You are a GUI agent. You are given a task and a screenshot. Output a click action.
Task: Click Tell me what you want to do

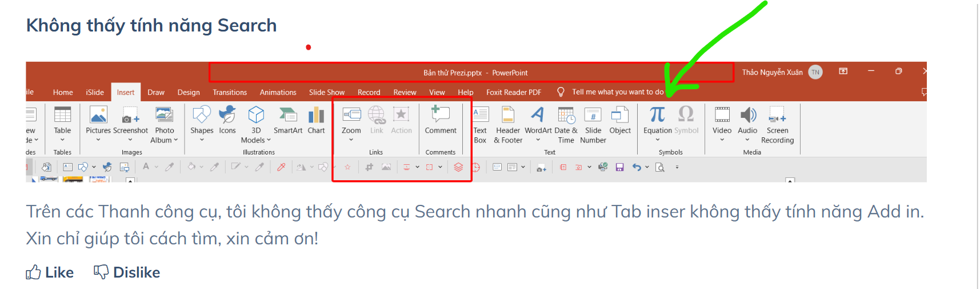(611, 92)
